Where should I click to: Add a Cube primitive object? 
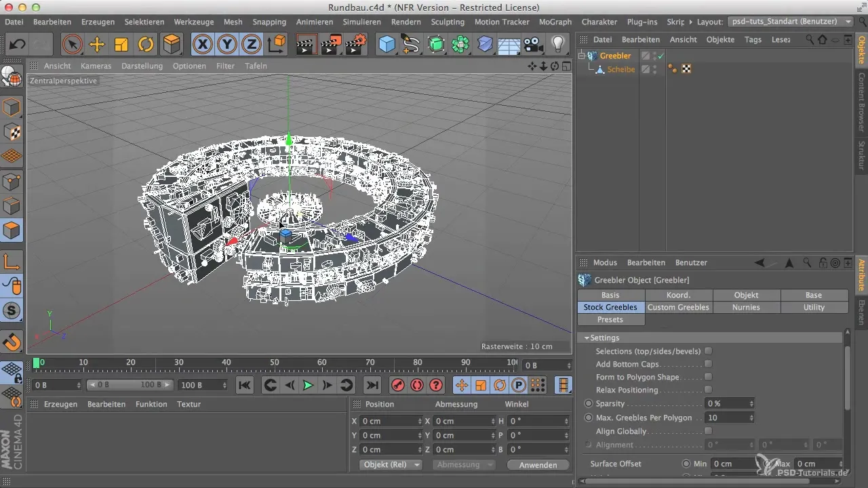[x=387, y=45]
